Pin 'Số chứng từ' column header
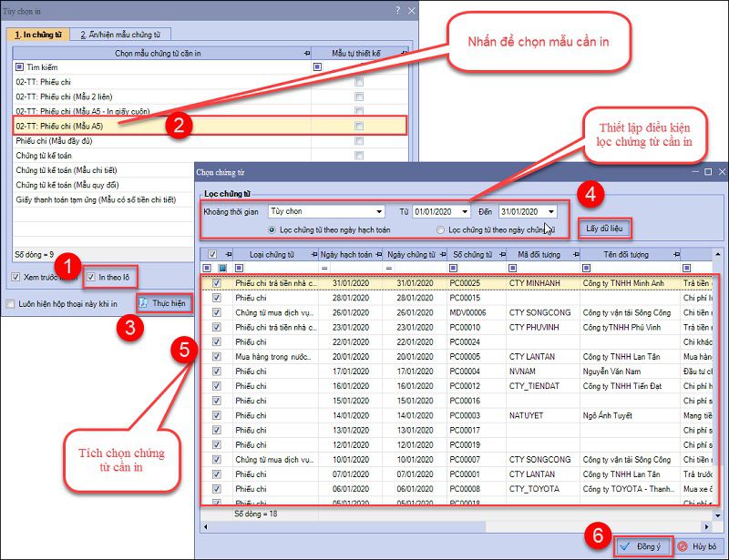Screen dimensions: 729x560 click(503, 255)
